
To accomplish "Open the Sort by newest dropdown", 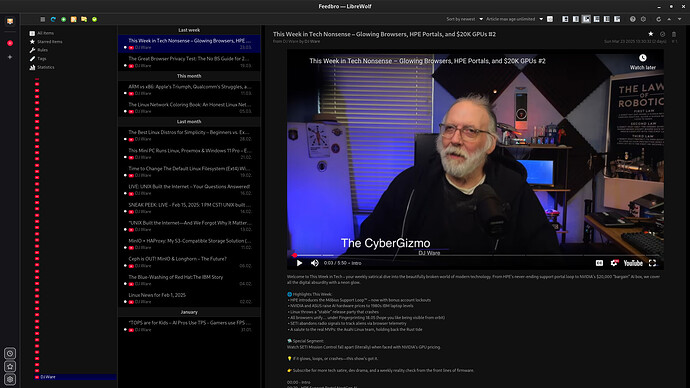I will coord(464,19).
